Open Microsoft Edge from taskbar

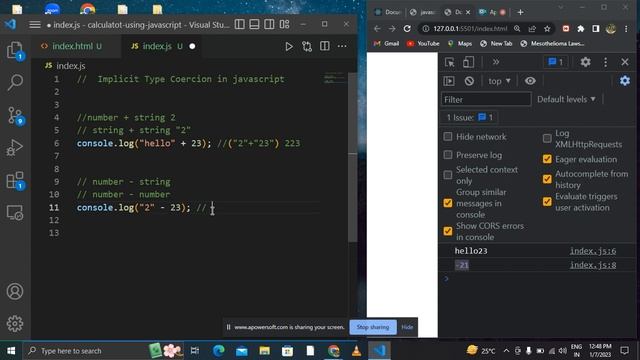[x=218, y=351]
